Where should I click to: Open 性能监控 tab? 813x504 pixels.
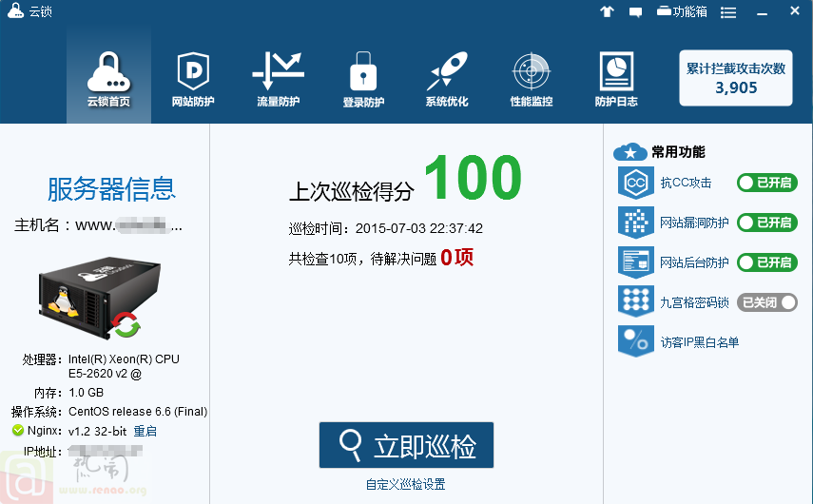point(532,77)
